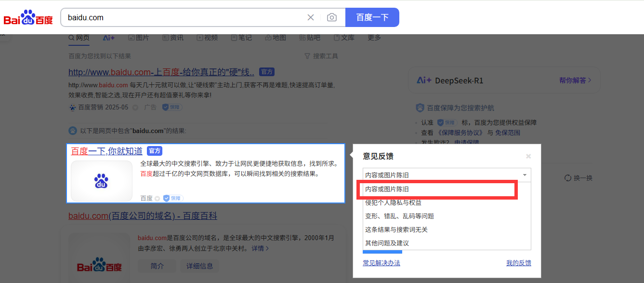Screen dimensions: 644x283
Task: Click the Baidu logo thumbnail in 百科 card
Action: (99, 258)
